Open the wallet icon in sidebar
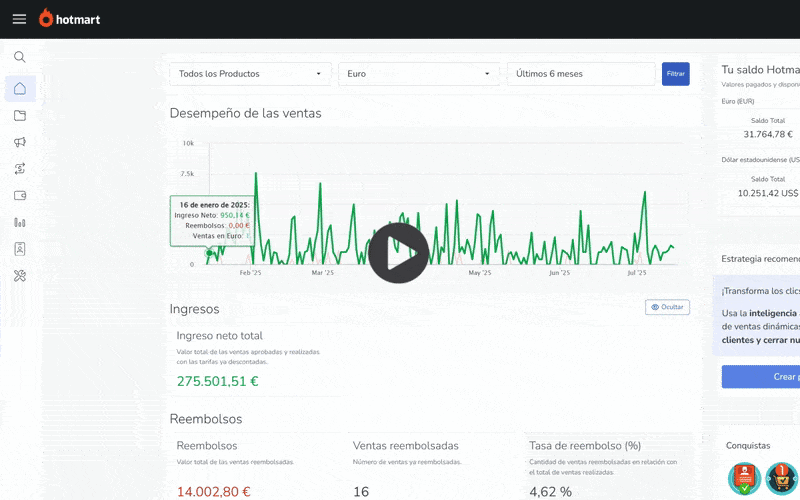This screenshot has height=500, width=800. [x=20, y=195]
